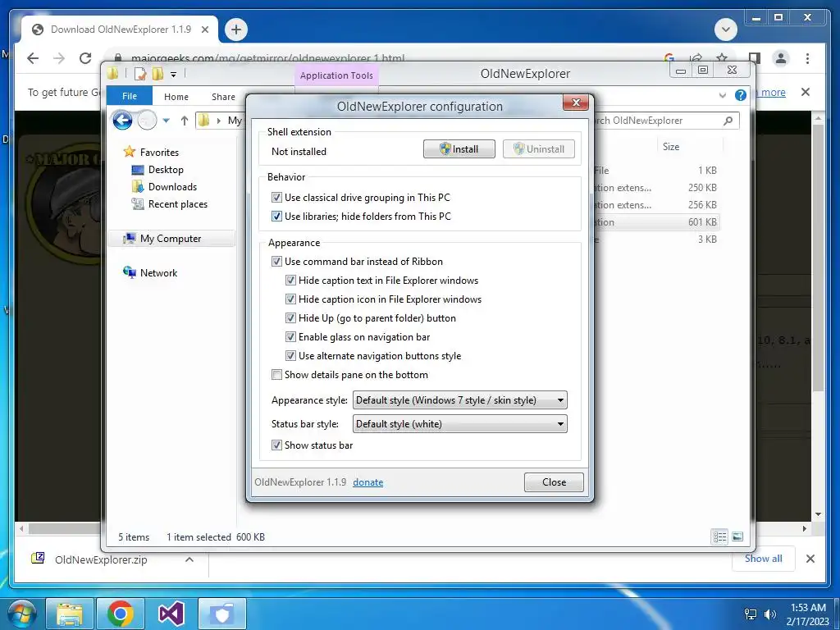Open Google Chrome from the taskbar
840x630 pixels.
tap(120, 614)
